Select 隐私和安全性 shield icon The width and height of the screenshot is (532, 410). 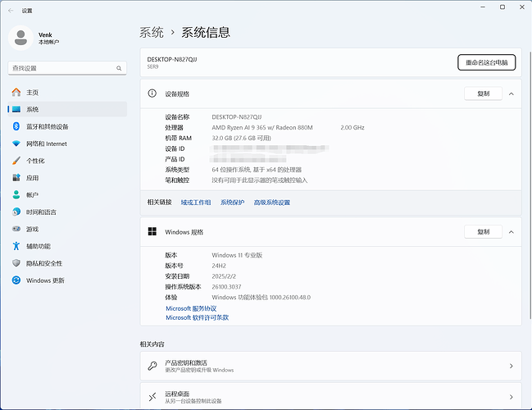point(16,263)
